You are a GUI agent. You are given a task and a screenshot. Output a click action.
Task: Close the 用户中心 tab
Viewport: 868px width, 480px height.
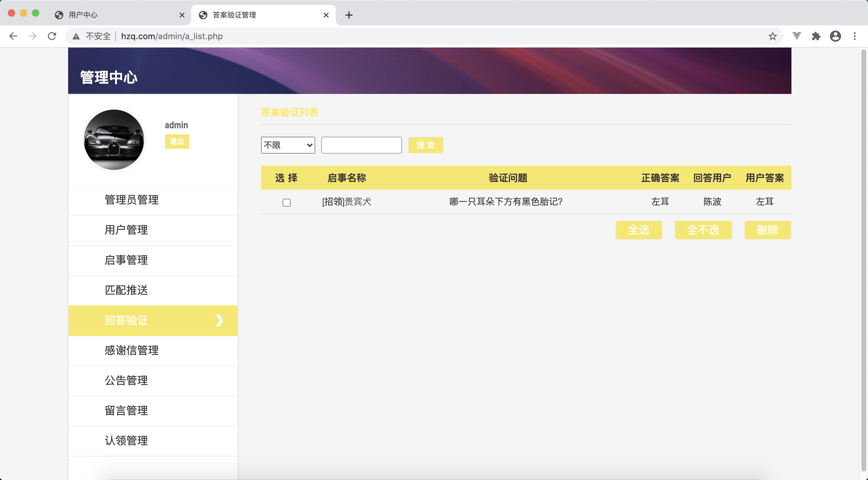[182, 15]
